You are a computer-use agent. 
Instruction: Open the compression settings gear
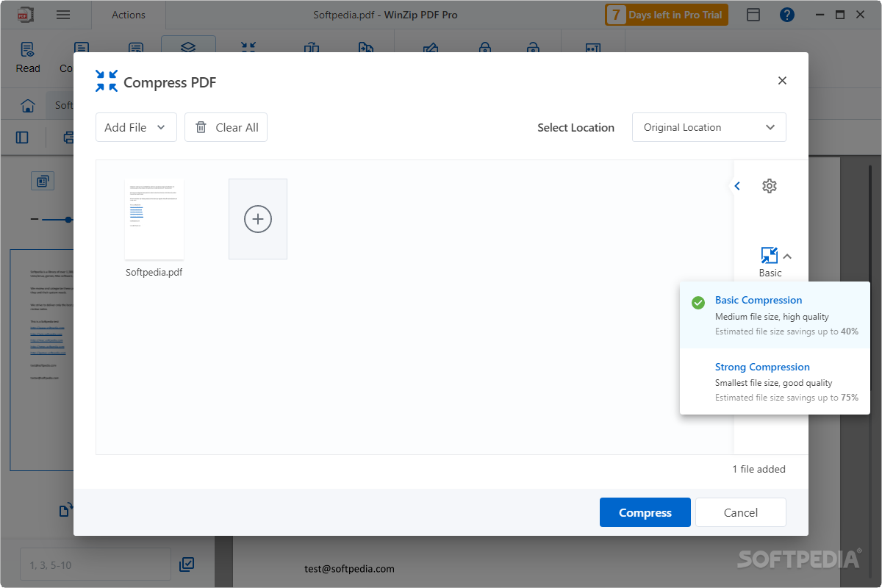770,186
